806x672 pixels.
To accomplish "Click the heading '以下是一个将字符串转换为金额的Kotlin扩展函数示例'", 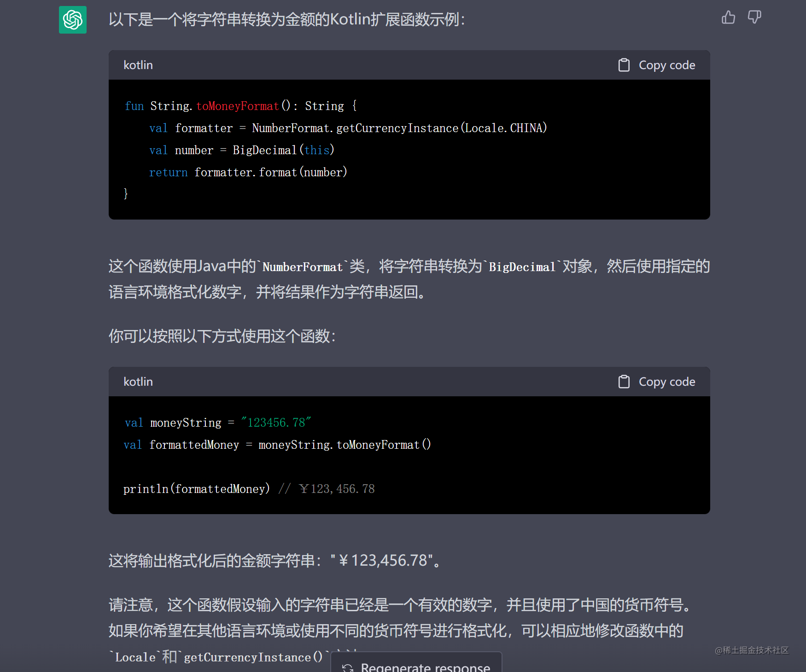I will [286, 19].
